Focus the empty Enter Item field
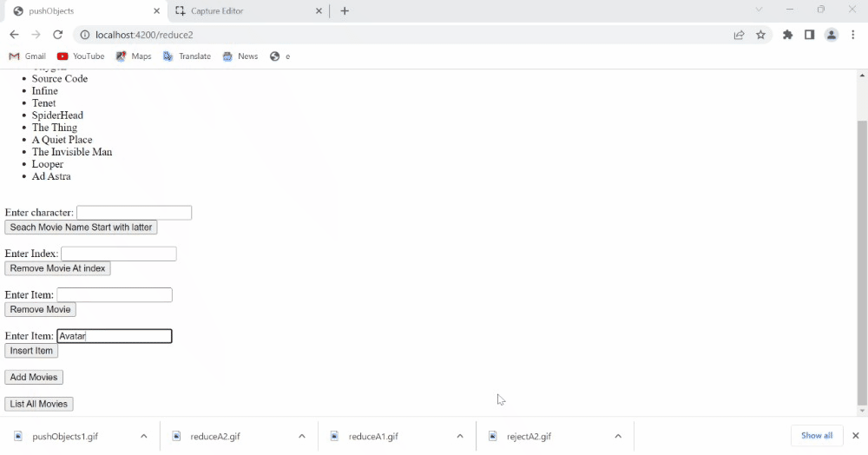The width and height of the screenshot is (868, 455). point(115,295)
